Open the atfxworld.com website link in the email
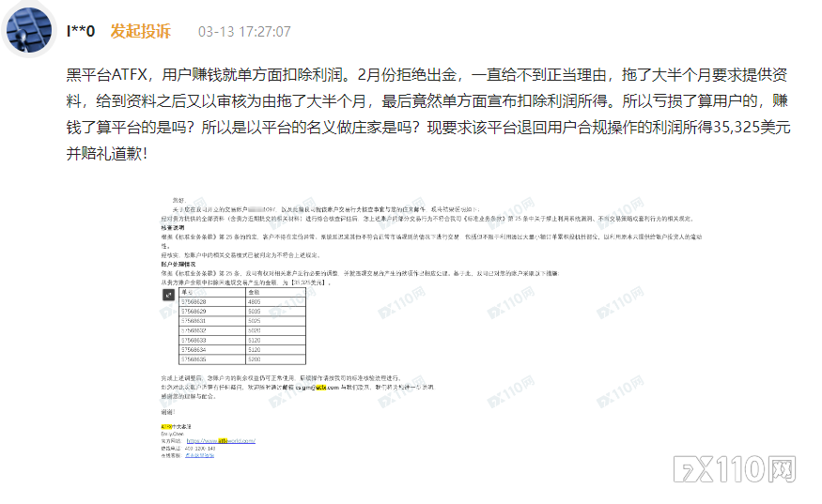This screenshot has height=504, width=822. pyautogui.click(x=221, y=440)
